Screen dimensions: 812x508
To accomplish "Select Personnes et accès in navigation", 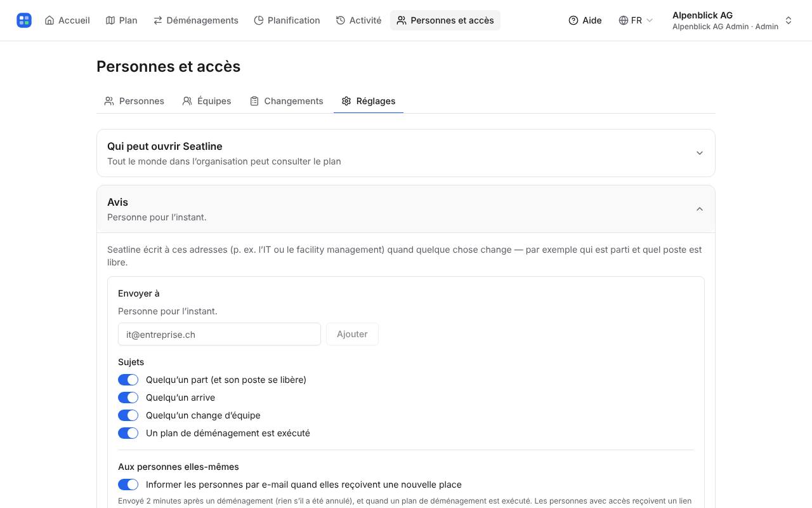I will pyautogui.click(x=445, y=20).
